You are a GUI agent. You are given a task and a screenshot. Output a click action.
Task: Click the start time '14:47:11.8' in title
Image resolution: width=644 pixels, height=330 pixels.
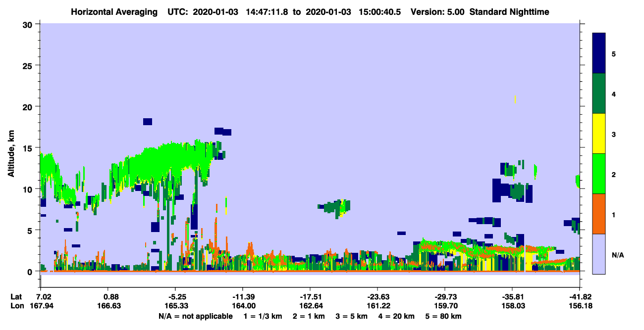pos(268,11)
